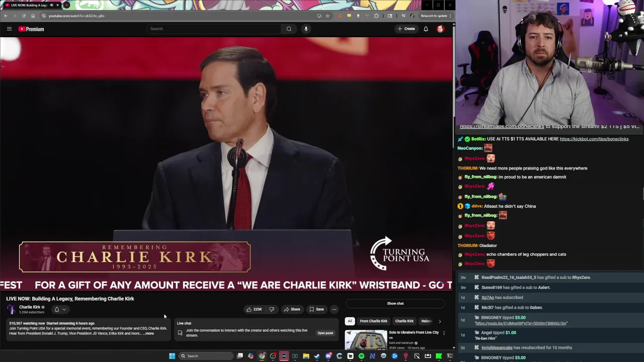The image size is (644, 362).
Task: Click NeoCanyon's chat username
Action: point(470,148)
